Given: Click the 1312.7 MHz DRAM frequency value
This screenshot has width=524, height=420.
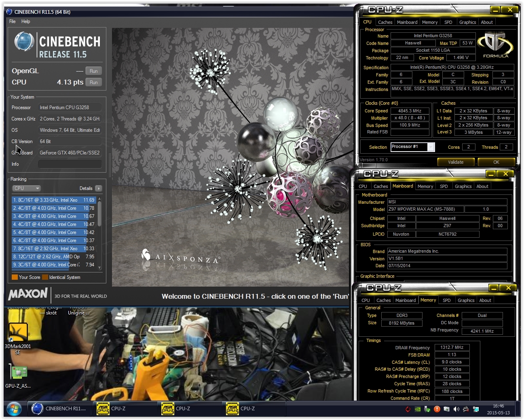Looking at the screenshot, I should pyautogui.click(x=452, y=347).
